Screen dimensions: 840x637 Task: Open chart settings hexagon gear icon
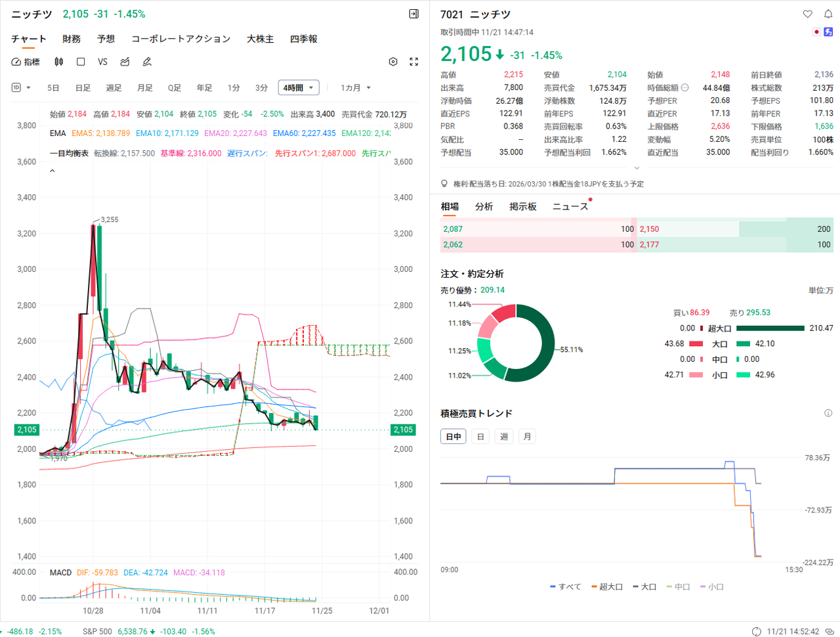tap(393, 62)
